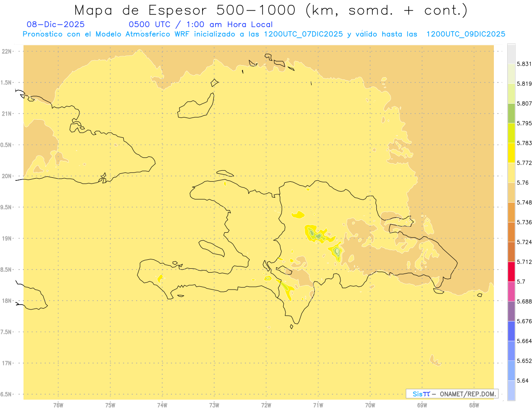Select the legend value 5.712

click(x=524, y=262)
